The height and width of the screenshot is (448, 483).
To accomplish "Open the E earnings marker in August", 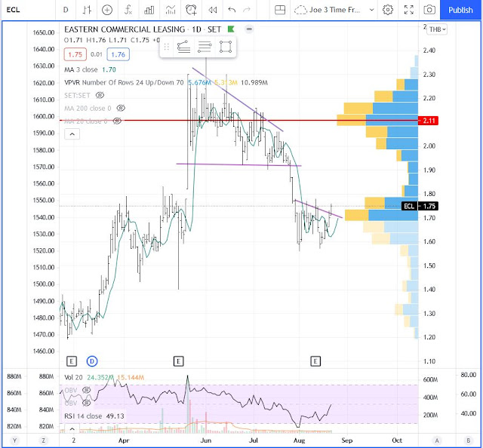I will (315, 361).
